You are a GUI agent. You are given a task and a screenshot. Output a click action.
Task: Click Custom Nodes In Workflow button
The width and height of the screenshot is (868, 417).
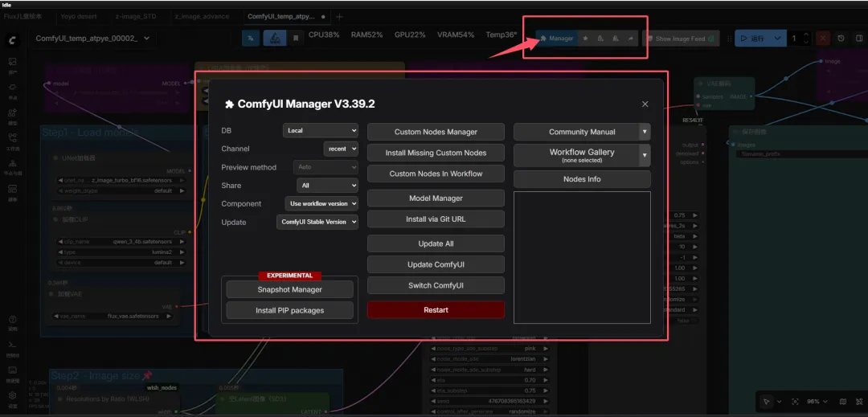(x=436, y=174)
